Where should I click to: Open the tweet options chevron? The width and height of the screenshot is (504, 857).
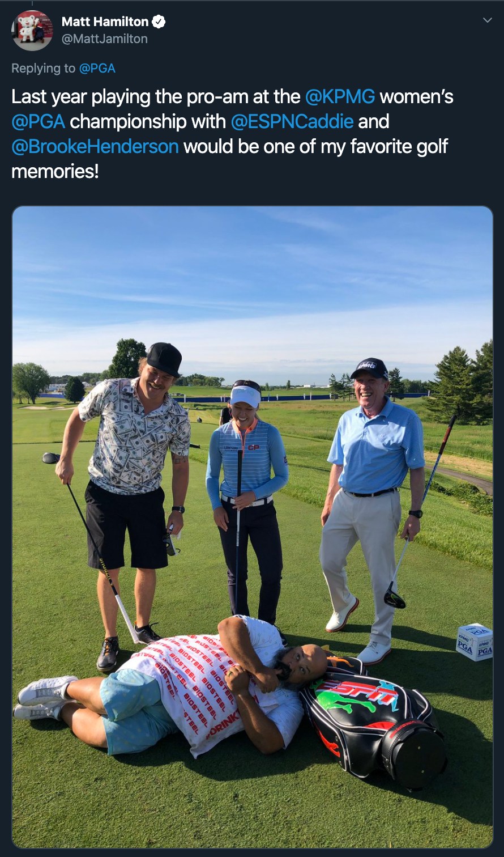coord(487,20)
